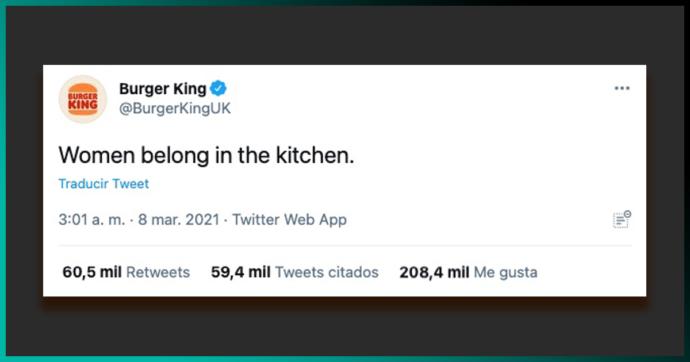Select the text Women belong in the kitchen

coord(206,155)
